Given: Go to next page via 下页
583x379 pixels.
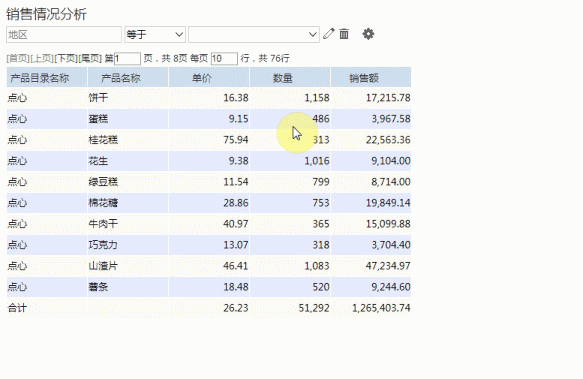Looking at the screenshot, I should tap(65, 58).
